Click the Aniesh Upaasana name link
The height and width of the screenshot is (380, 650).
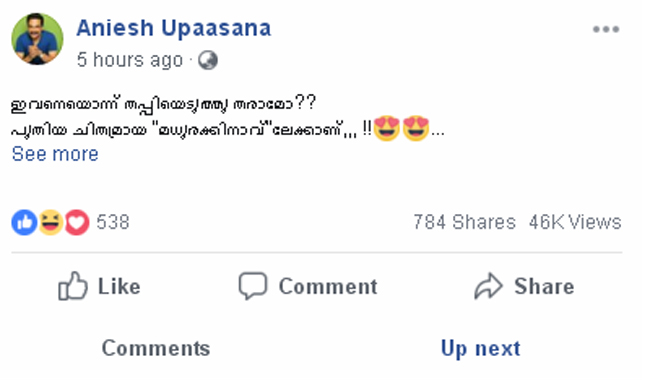click(x=174, y=28)
